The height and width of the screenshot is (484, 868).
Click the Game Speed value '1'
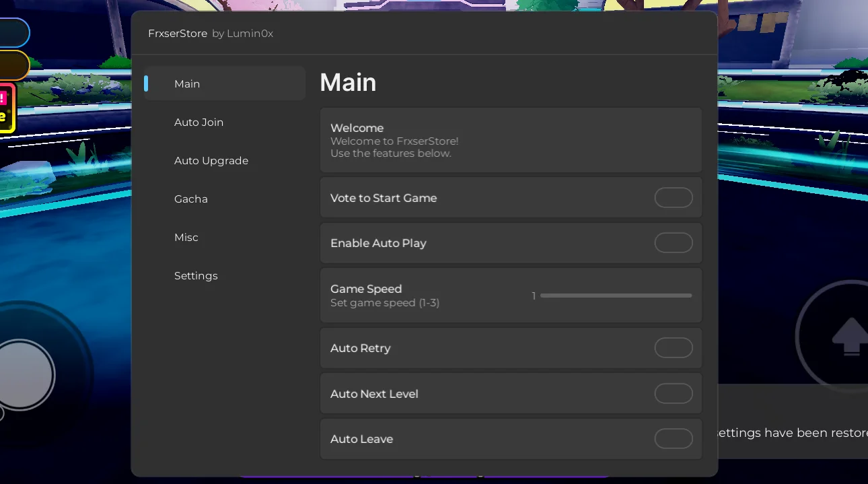click(x=534, y=296)
